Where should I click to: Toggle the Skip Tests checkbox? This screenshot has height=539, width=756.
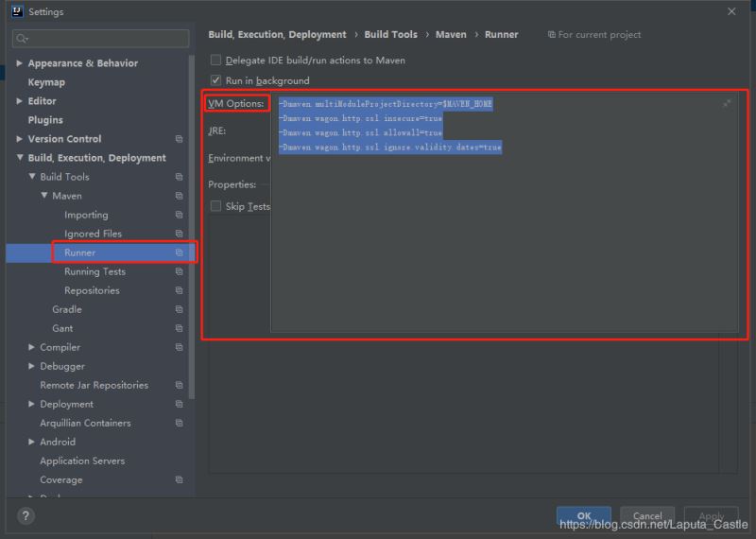point(215,206)
